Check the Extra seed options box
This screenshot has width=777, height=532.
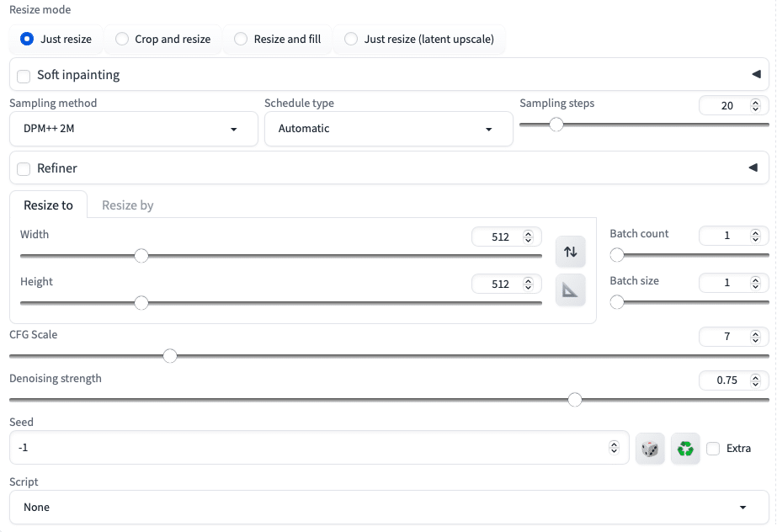[713, 449]
